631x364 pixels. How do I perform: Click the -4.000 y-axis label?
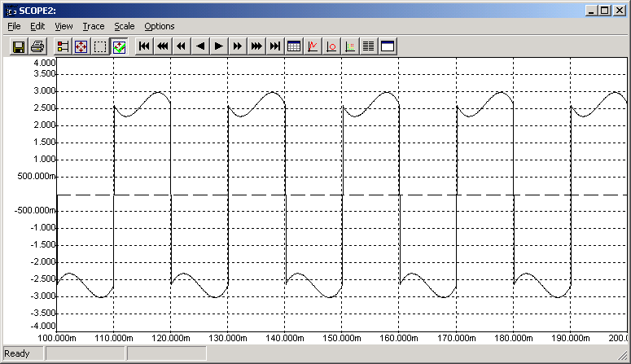click(x=43, y=326)
